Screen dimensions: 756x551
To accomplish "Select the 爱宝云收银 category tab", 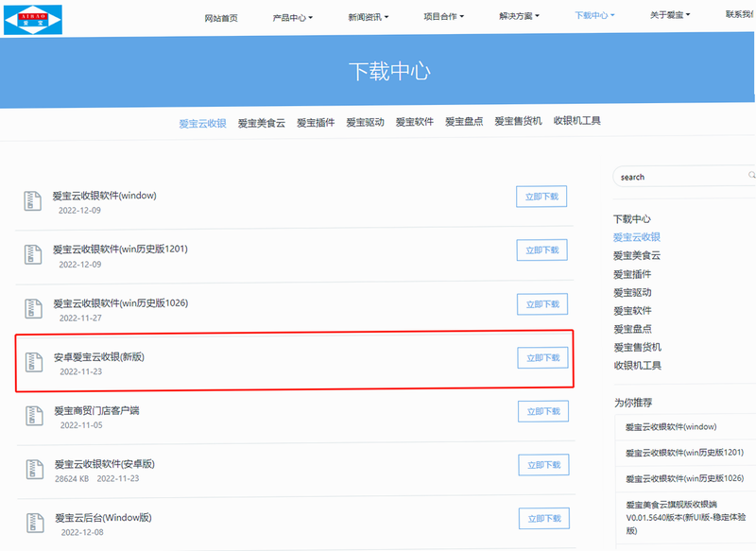I will [202, 124].
